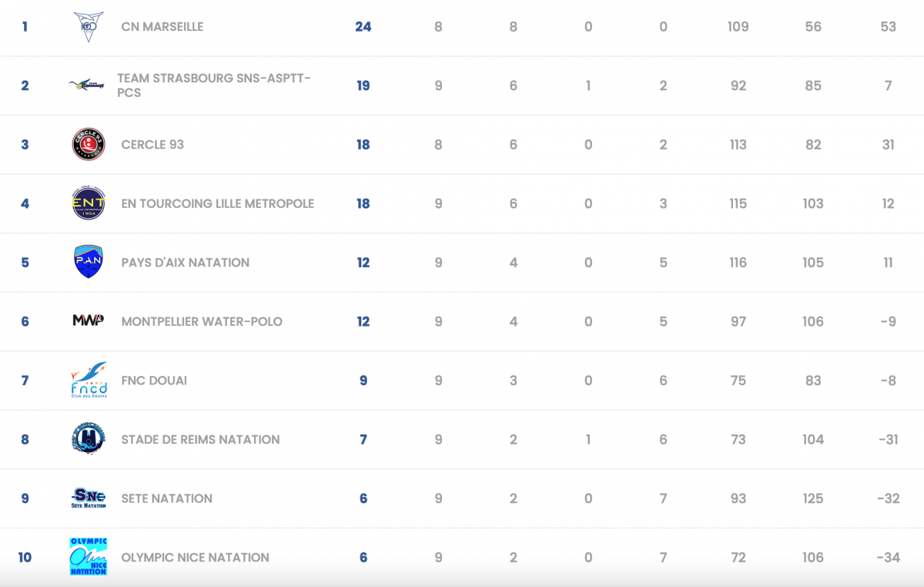The width and height of the screenshot is (924, 587).
Task: Click the EN Tourcoing ENT logo
Action: (89, 203)
